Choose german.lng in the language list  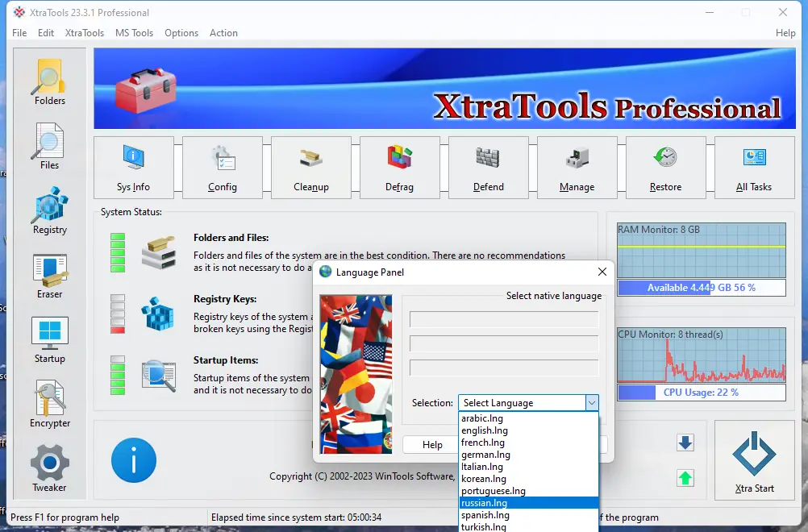click(487, 454)
